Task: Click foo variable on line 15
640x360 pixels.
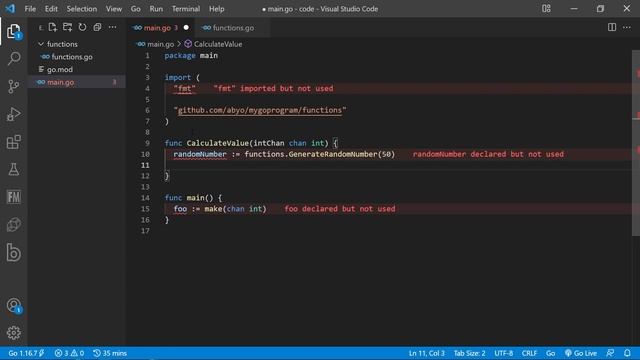Action: point(180,209)
